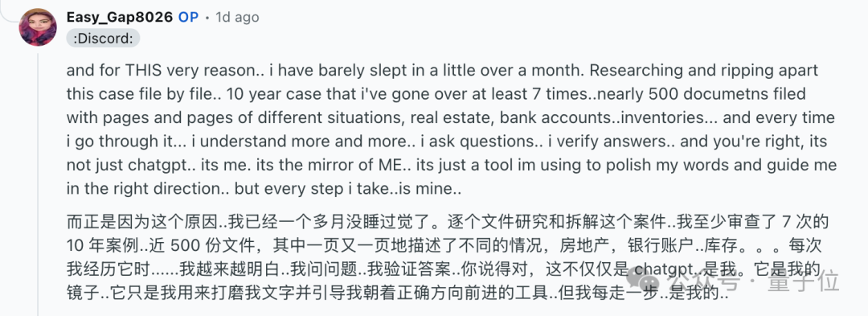Select the blue OP badge
The height and width of the screenshot is (316, 868).
click(188, 17)
